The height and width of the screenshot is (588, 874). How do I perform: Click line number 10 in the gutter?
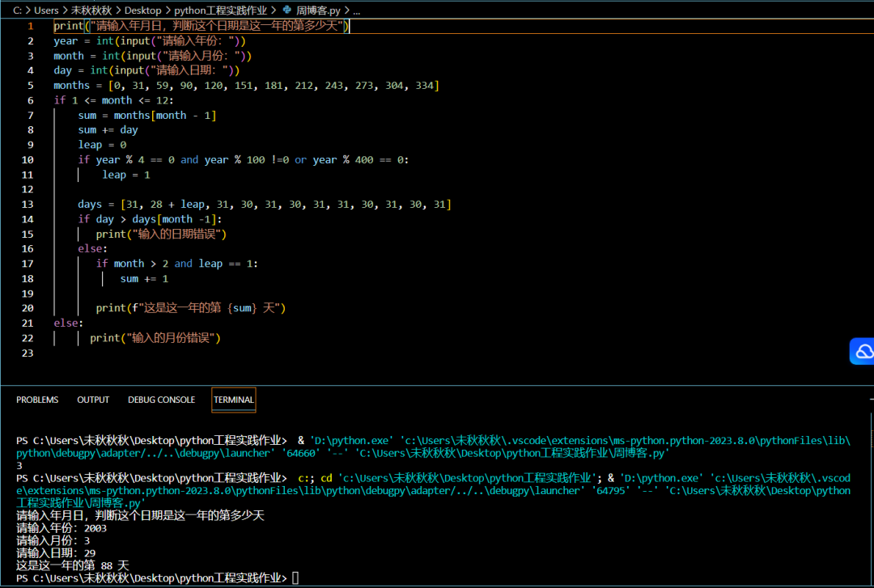point(28,160)
